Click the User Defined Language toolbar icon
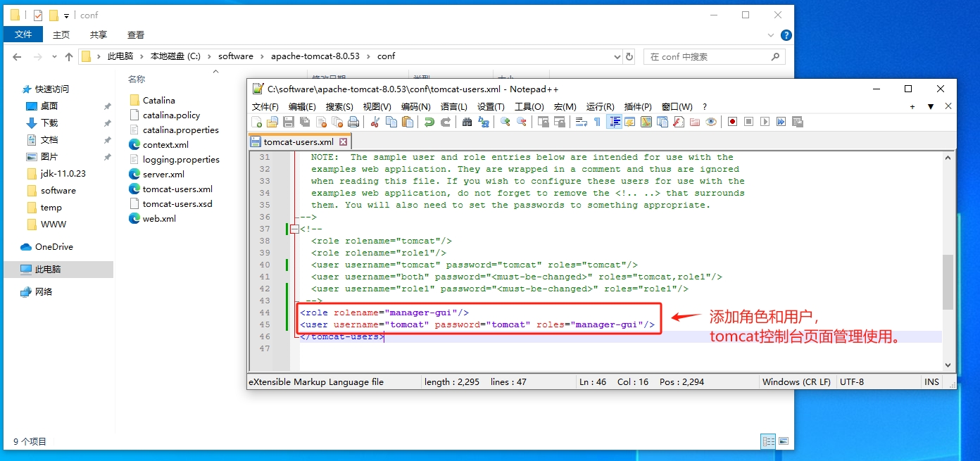The image size is (980, 461). [x=629, y=122]
